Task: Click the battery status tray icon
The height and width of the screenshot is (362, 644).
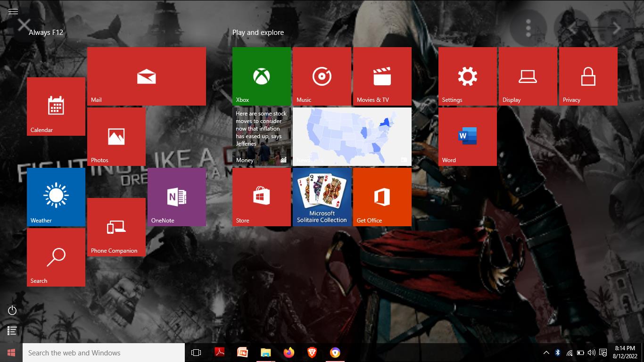Action: (580, 353)
